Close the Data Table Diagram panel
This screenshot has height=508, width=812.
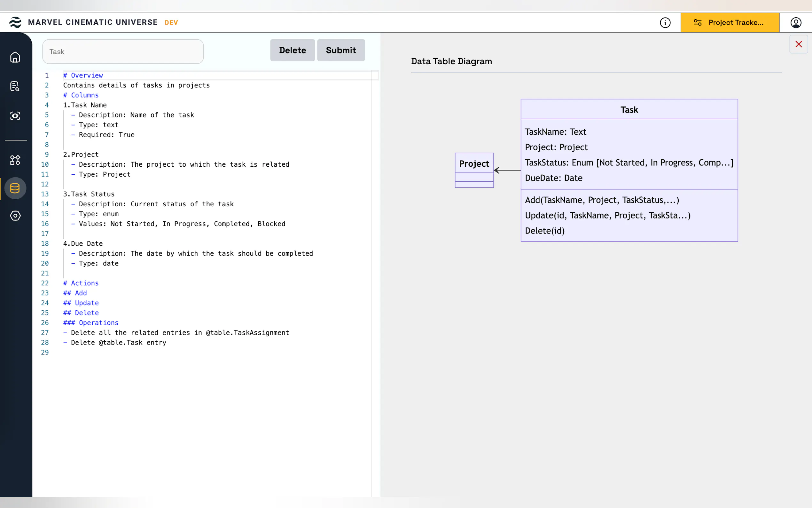798,44
